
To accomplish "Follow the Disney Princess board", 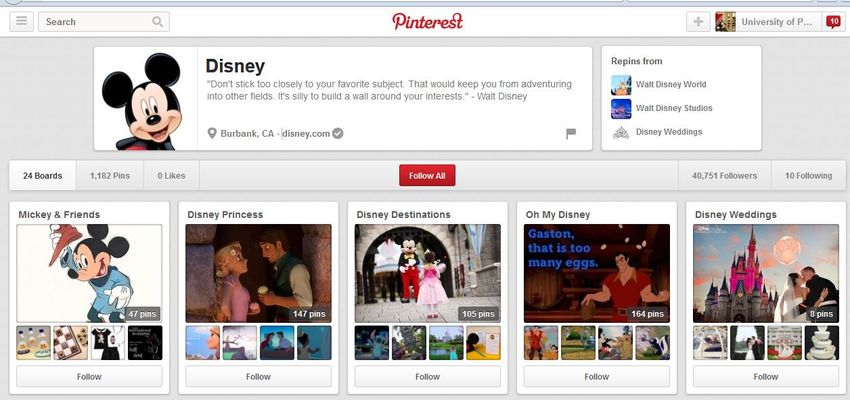I will pos(259,376).
